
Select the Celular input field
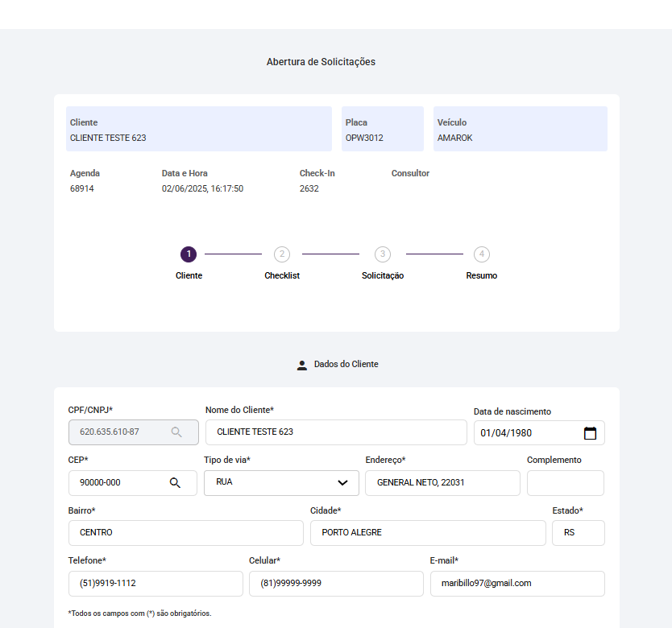tap(336, 584)
